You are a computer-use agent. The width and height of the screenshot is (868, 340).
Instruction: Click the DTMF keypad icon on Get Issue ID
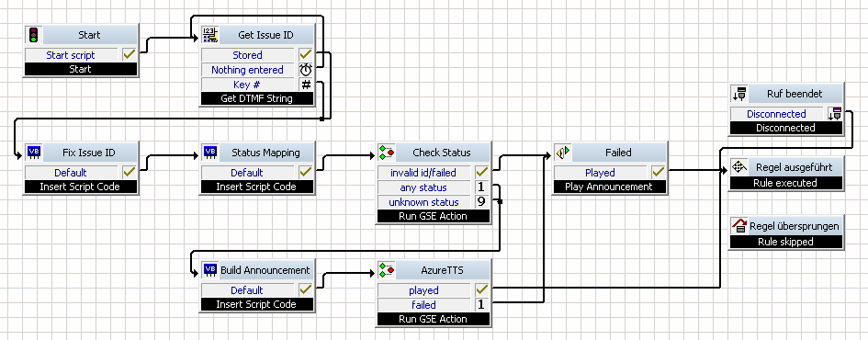tap(209, 35)
